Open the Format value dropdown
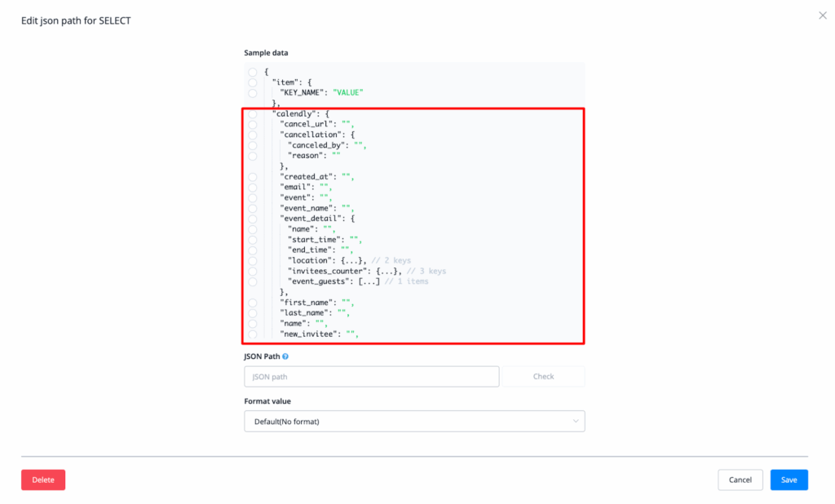The width and height of the screenshot is (835, 504). point(414,421)
